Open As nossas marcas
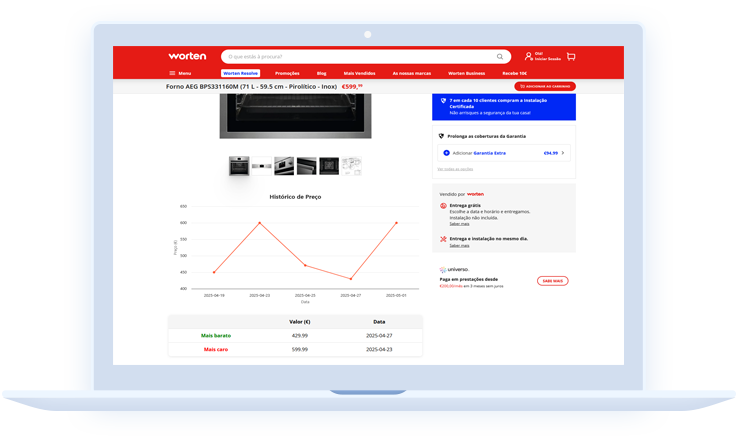737x441 pixels. [x=412, y=73]
